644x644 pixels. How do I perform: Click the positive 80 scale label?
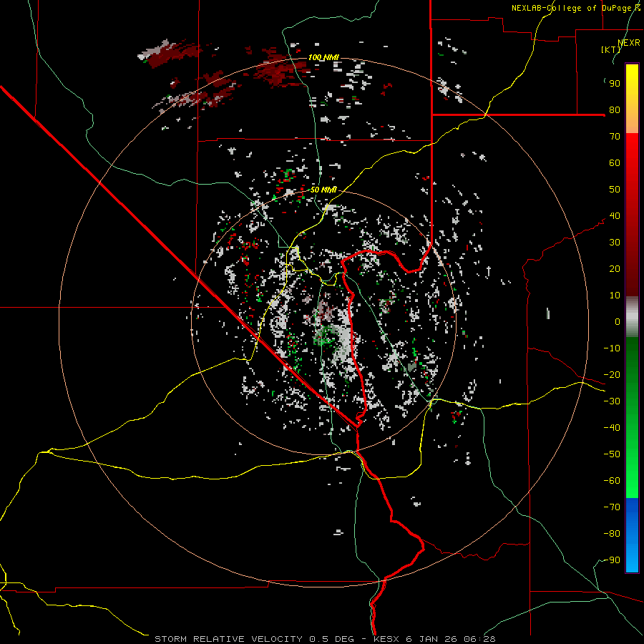click(x=615, y=110)
